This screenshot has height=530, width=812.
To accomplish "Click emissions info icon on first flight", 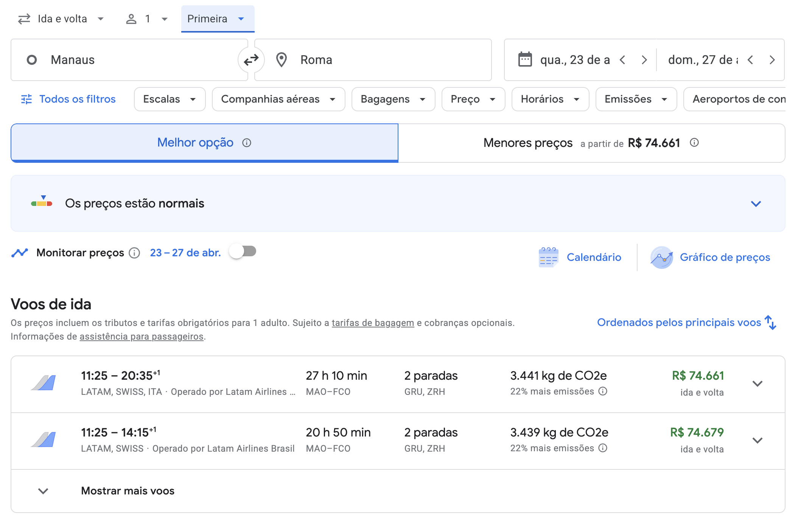I will coord(603,391).
